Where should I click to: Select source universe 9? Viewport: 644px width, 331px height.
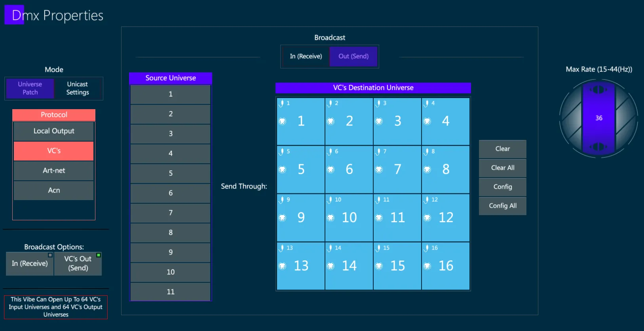tap(171, 252)
